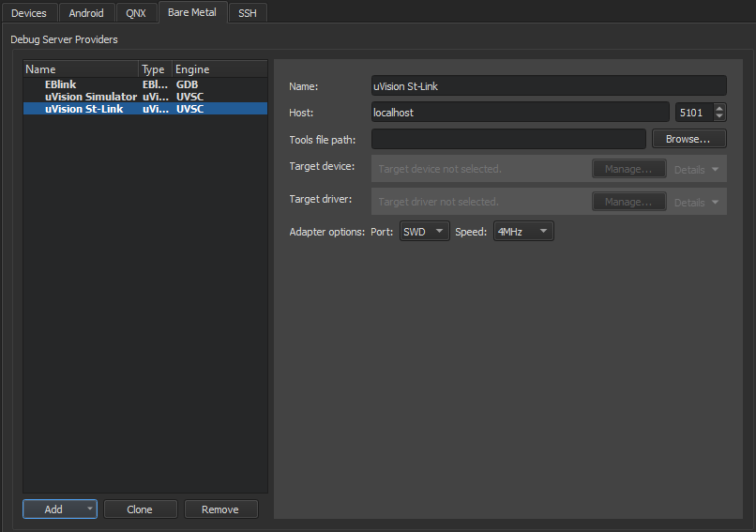Screen dimensions: 756x532
Task: Open the adapter Port SWD dropdown
Action: (424, 231)
